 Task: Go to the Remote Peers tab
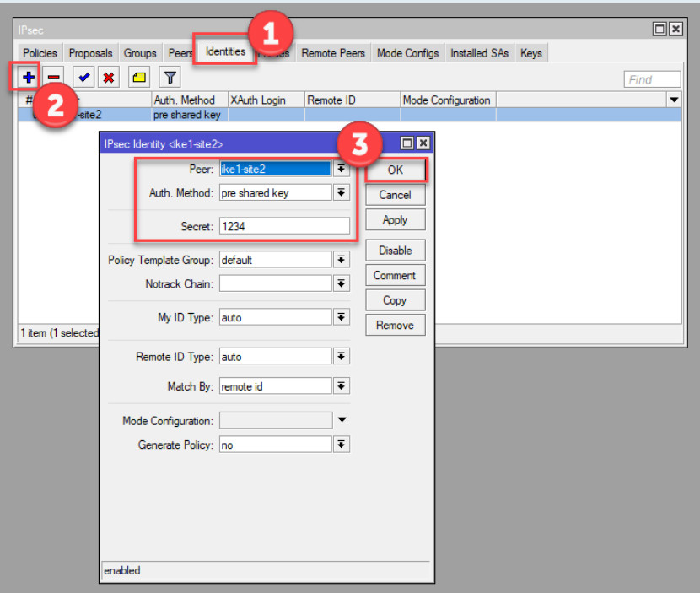coord(333,53)
